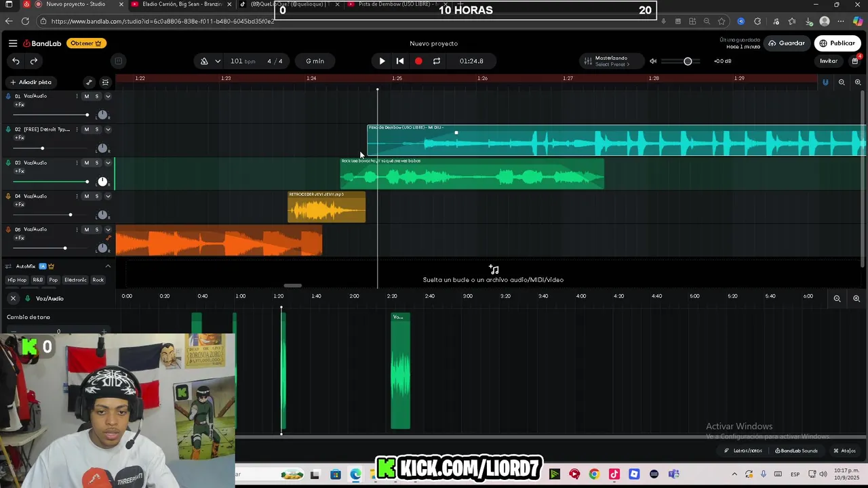Screen dimensions: 868x488
Task: Zoom in the editor timeline
Action: 856,298
